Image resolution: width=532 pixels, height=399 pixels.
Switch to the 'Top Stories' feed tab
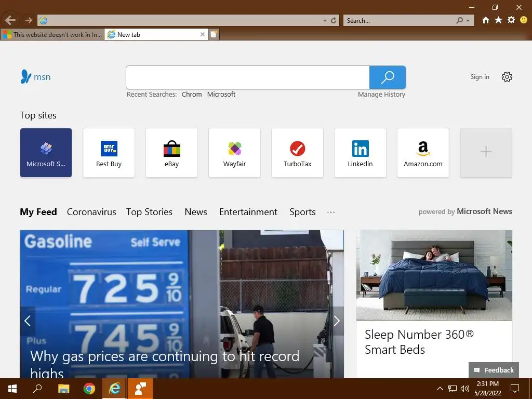tap(149, 212)
